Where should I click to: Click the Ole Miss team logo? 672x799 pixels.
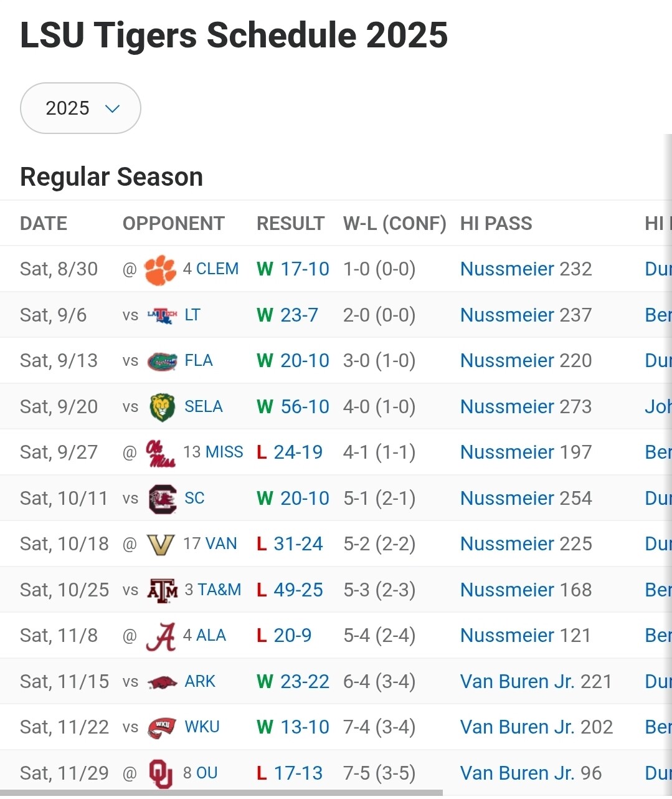tap(160, 453)
